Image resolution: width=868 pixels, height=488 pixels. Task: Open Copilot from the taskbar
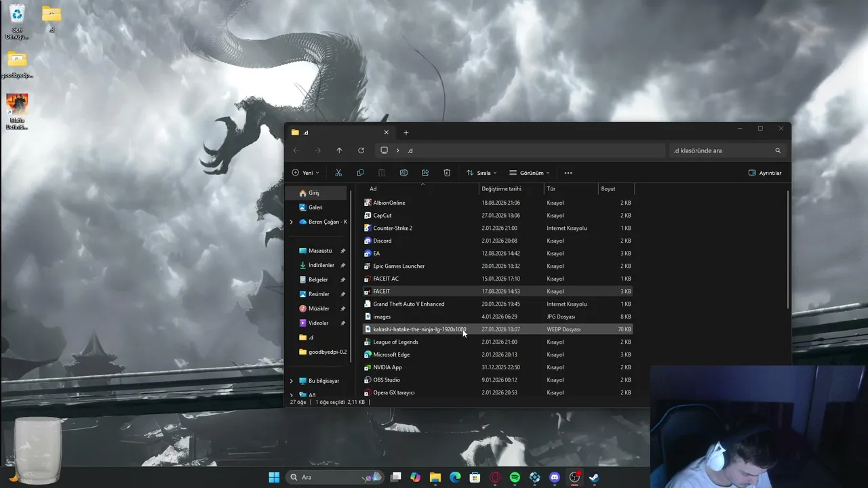coord(415,477)
